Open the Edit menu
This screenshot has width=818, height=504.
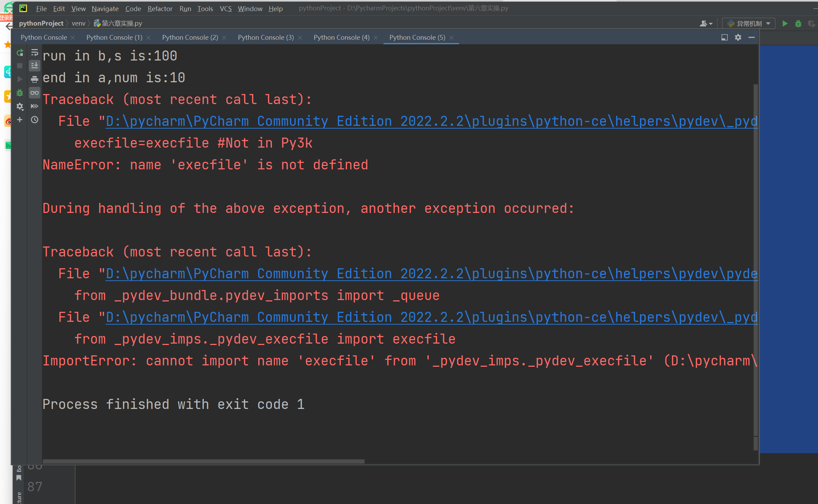[x=59, y=8]
